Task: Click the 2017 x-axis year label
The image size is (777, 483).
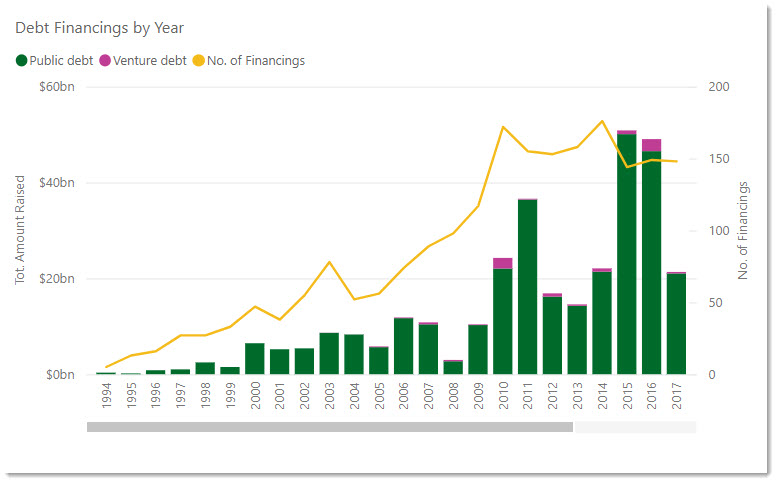Action: (677, 395)
